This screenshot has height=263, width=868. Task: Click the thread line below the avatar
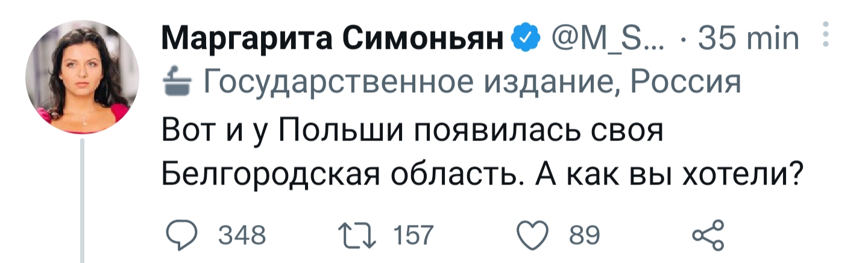tap(83, 200)
